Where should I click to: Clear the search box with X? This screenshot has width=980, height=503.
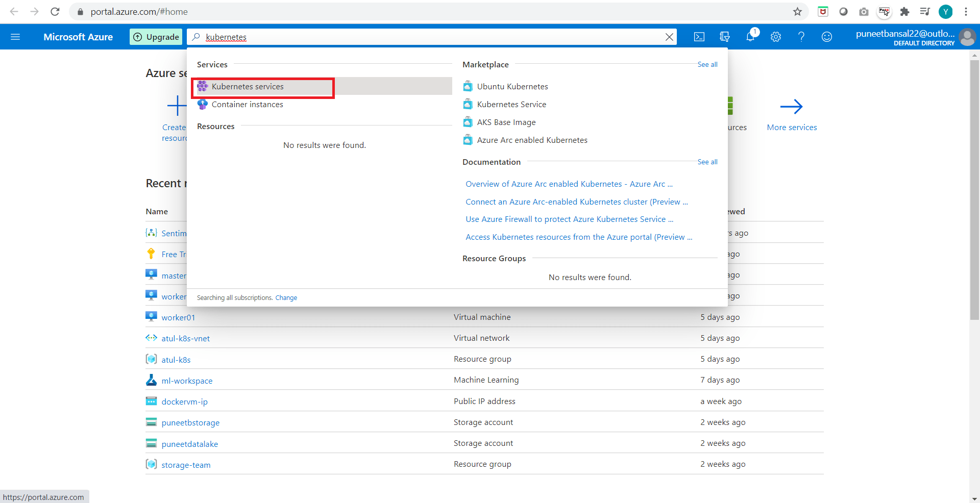pyautogui.click(x=669, y=37)
